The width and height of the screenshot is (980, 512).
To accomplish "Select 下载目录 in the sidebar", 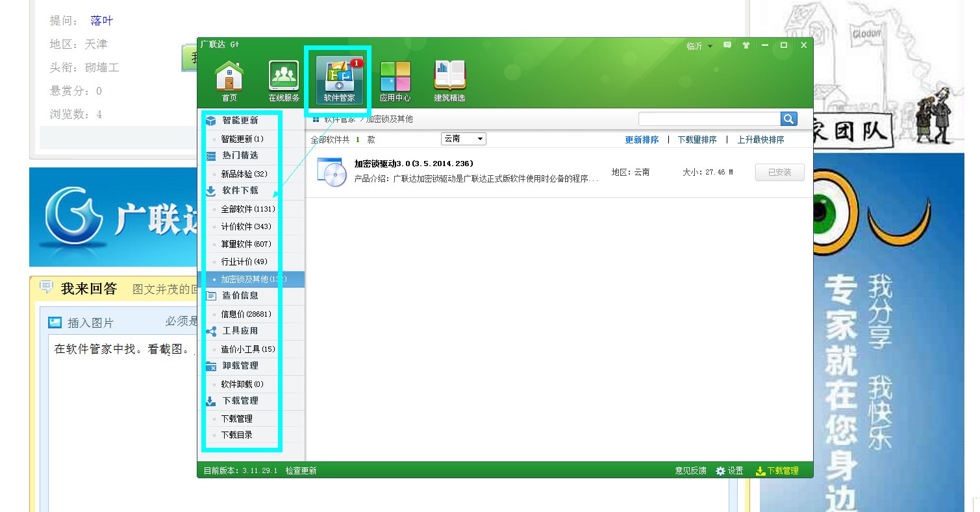I will coord(237,435).
